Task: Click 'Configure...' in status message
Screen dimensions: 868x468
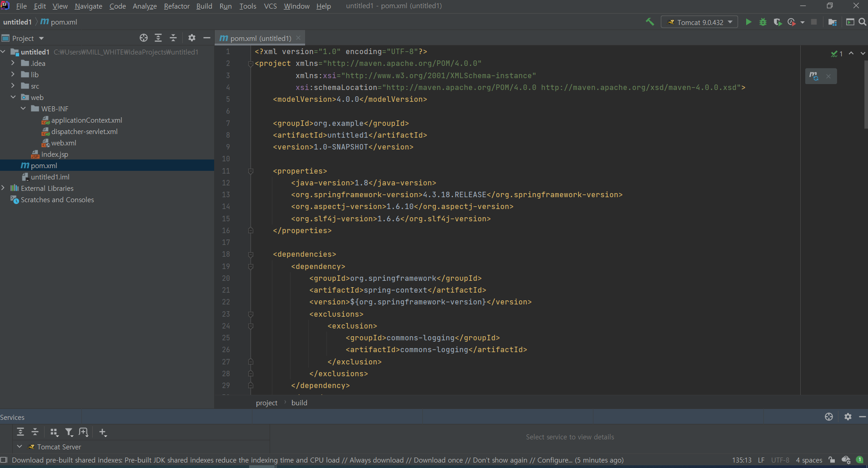Action: pyautogui.click(x=555, y=460)
